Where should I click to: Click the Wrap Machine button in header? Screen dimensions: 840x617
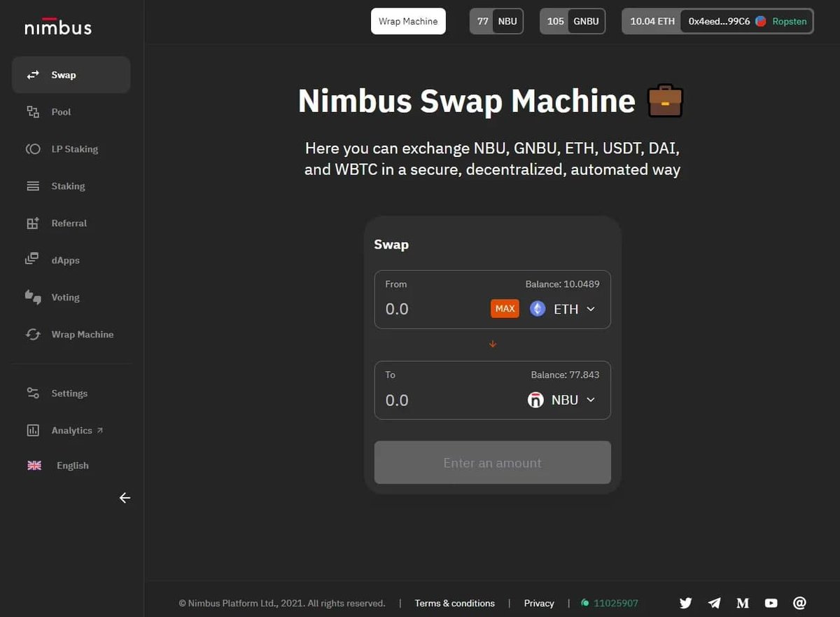408,22
